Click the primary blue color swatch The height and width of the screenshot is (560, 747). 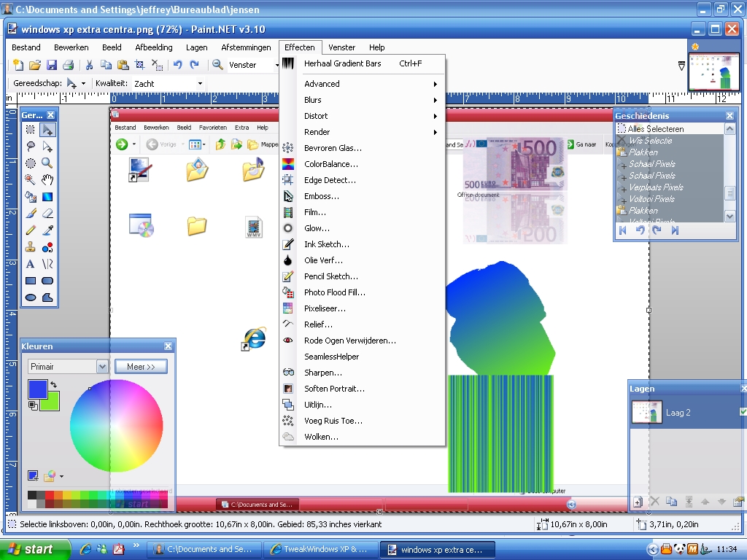(x=38, y=389)
